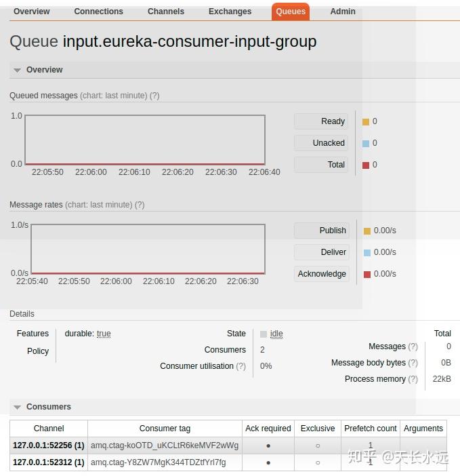Viewport: 460px width, 476px height.
Task: Click the red Acknowledge color swatch
Action: (x=367, y=275)
